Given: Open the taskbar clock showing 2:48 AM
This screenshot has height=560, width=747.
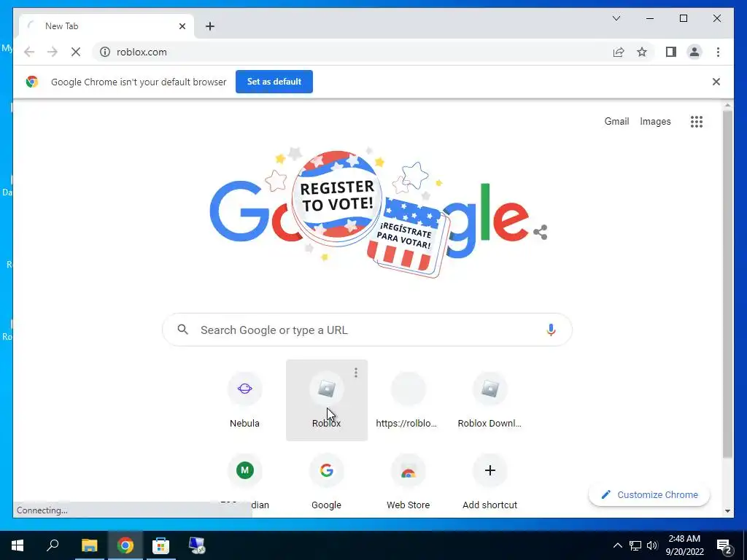Looking at the screenshot, I should point(684,545).
